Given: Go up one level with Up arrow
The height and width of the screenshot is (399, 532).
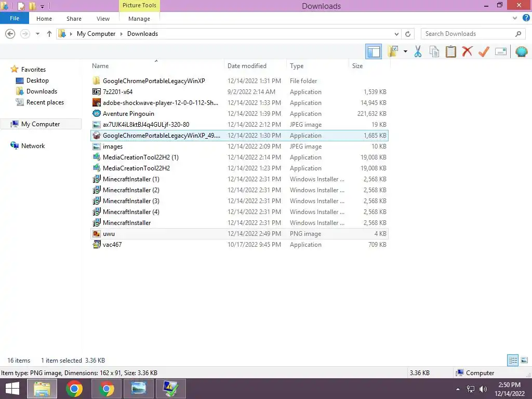Looking at the screenshot, I should 49,34.
